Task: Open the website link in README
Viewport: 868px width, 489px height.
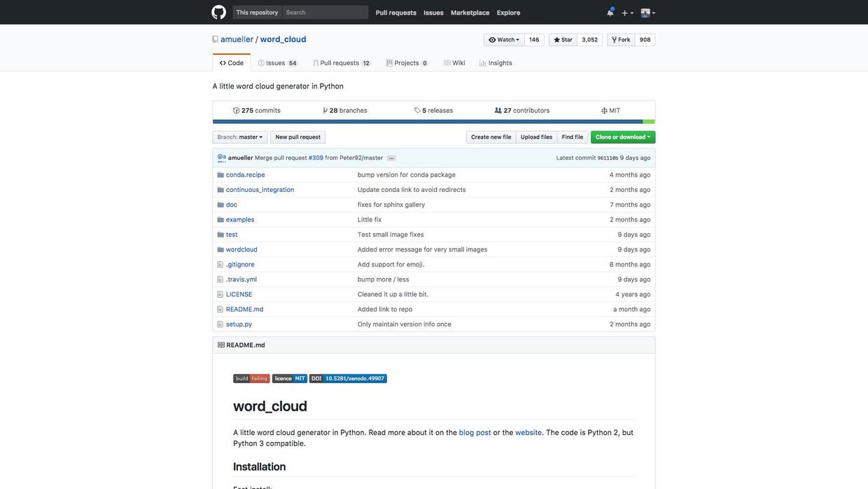Action: coord(528,433)
